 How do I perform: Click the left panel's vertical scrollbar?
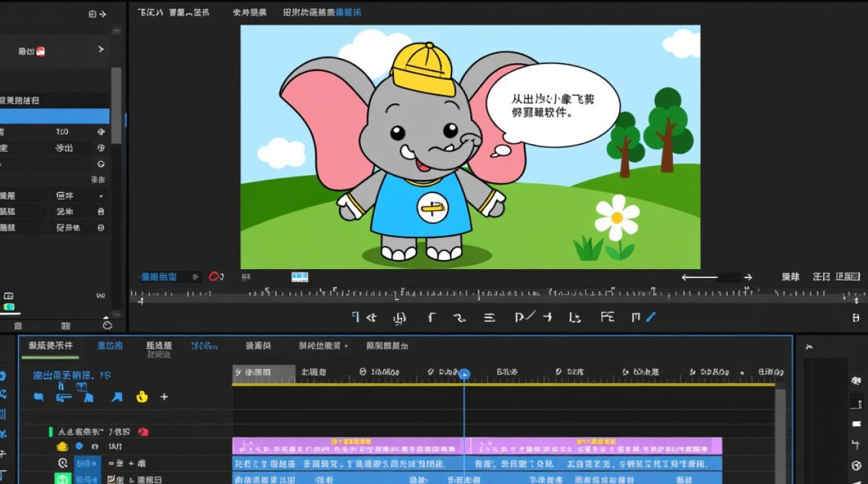116,105
